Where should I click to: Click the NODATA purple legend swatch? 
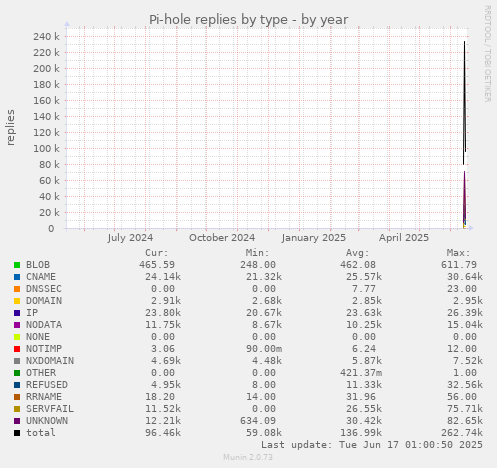(17, 325)
